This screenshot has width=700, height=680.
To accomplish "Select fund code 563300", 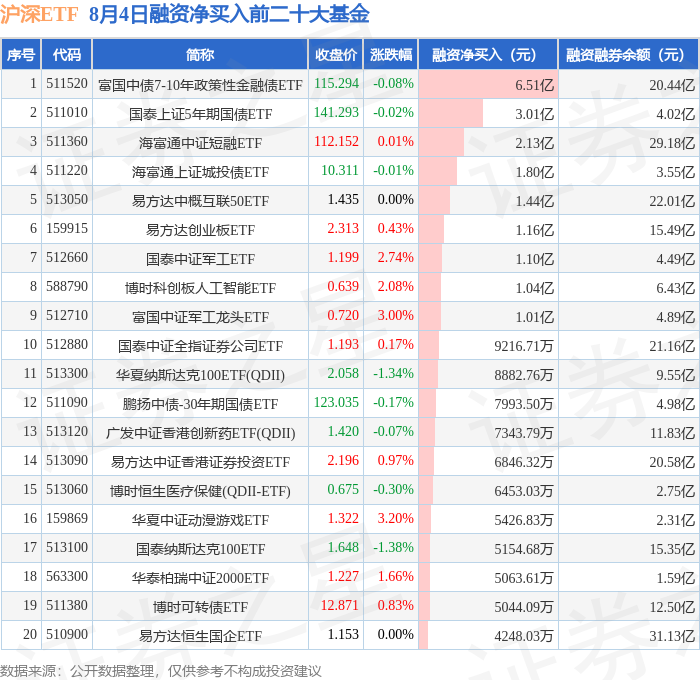I will point(67,577).
